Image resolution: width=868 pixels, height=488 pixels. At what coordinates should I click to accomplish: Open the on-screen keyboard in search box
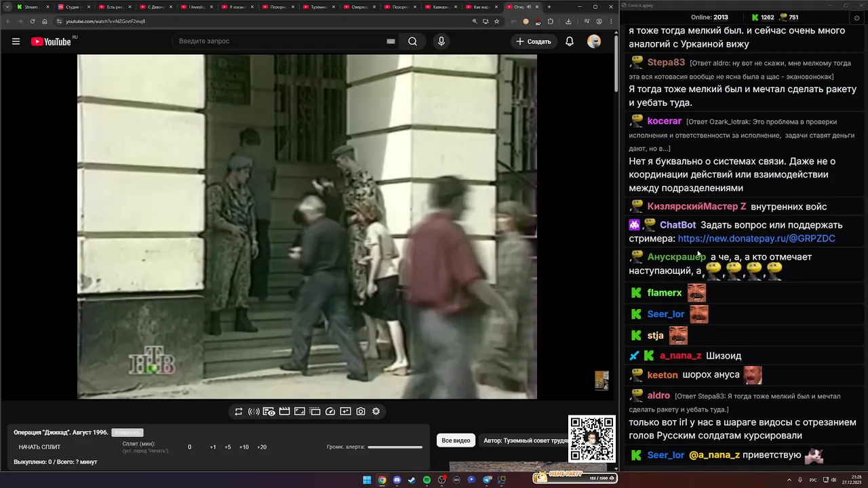(x=391, y=41)
